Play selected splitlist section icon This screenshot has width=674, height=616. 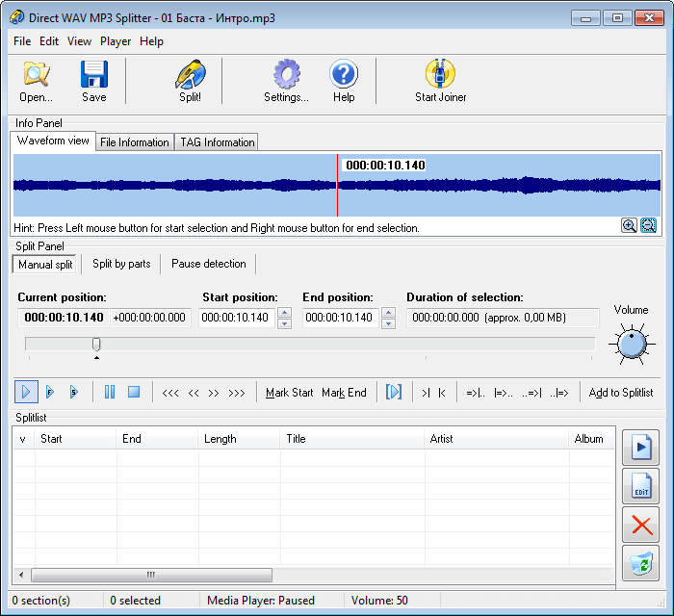(x=640, y=448)
